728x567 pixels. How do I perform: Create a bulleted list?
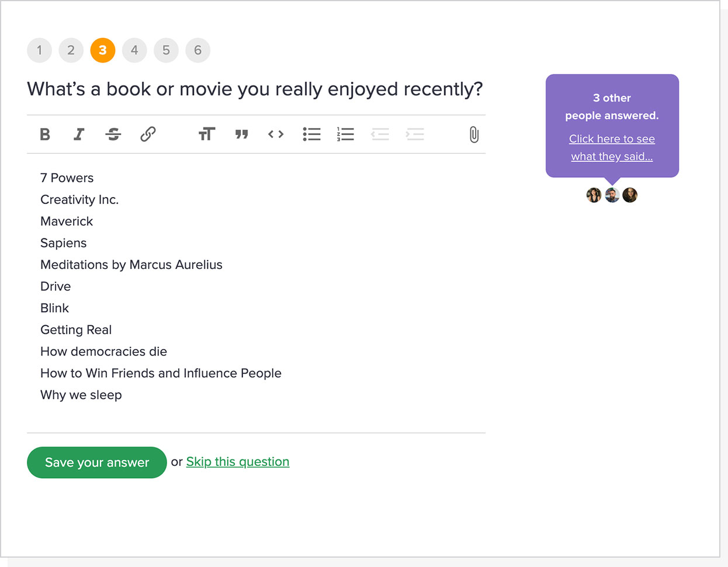pos(311,134)
